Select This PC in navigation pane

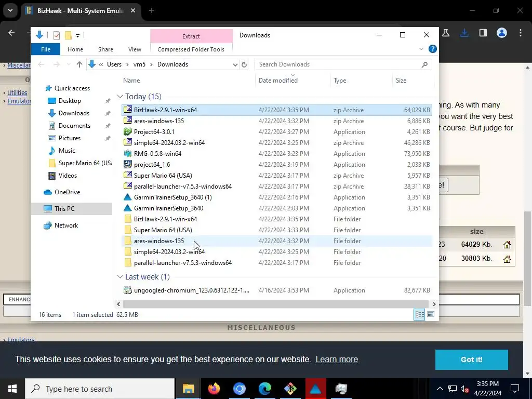[x=64, y=209]
